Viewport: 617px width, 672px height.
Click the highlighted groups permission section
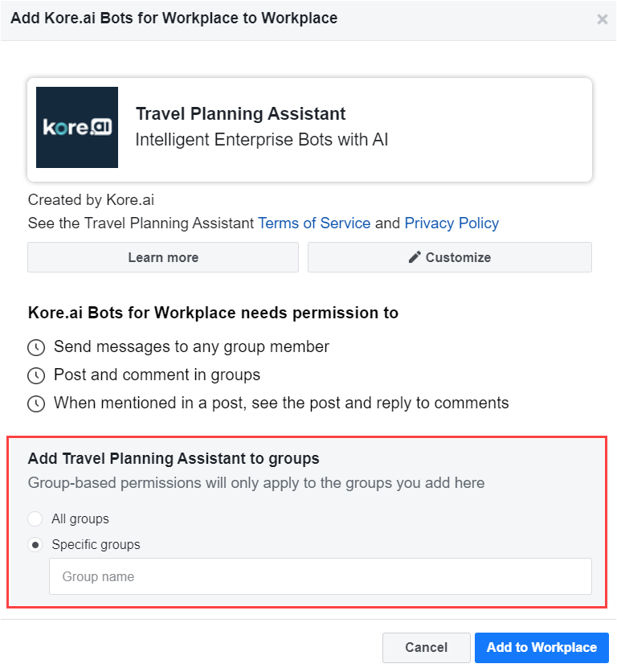click(x=308, y=518)
